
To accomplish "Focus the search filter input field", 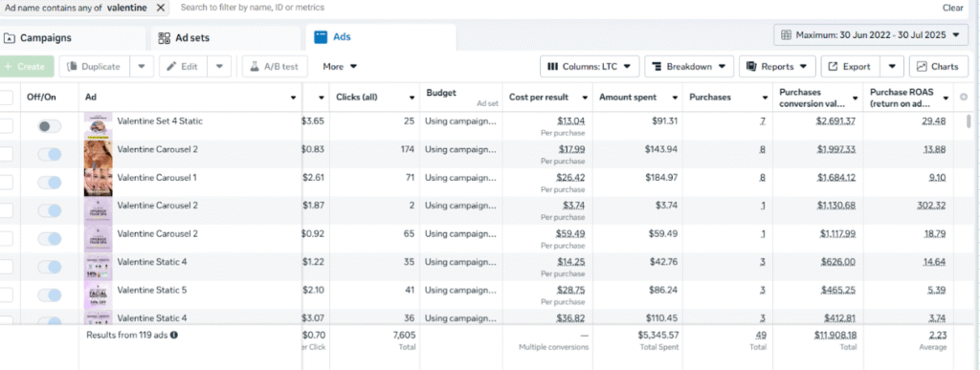I will pos(252,8).
